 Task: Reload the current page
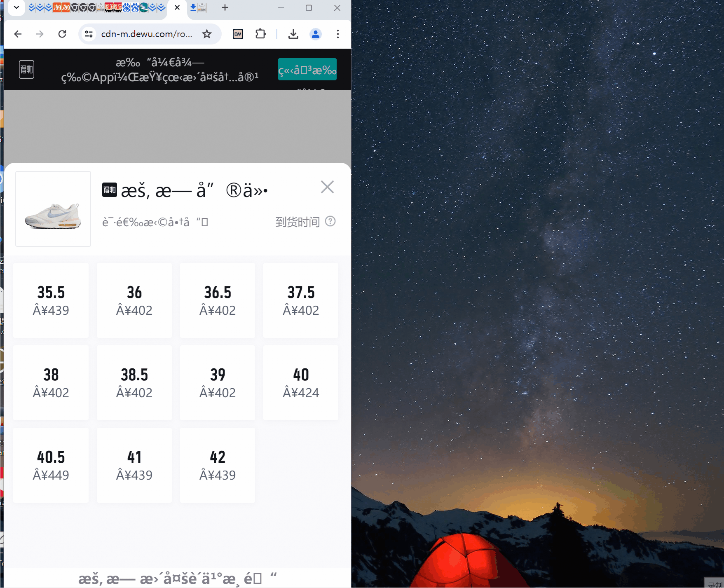click(62, 34)
